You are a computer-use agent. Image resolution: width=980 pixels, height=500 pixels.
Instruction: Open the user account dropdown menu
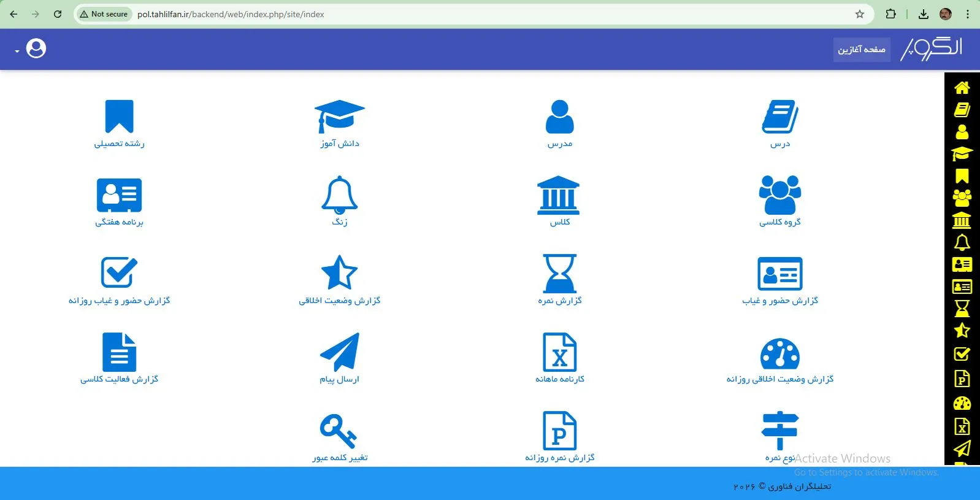(32, 48)
